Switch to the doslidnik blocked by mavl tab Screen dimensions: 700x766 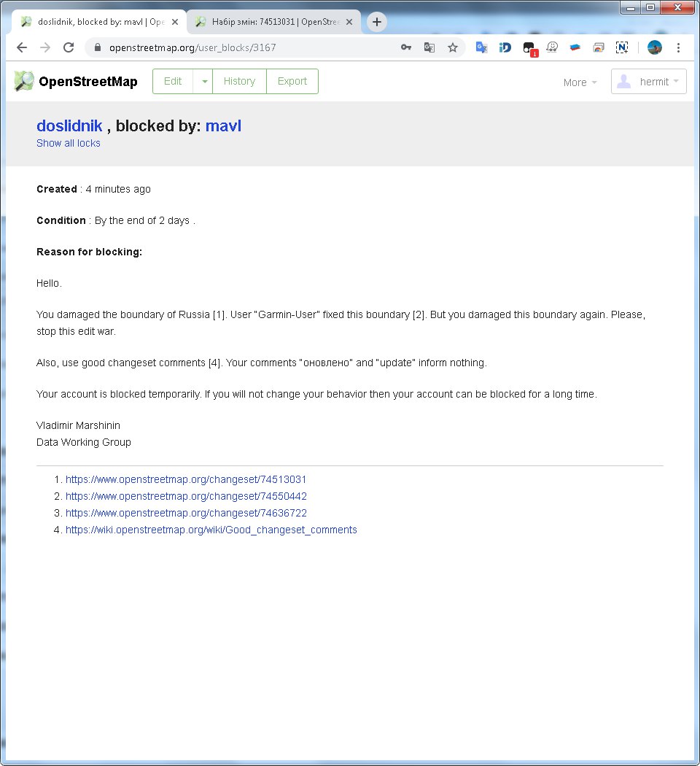point(98,22)
